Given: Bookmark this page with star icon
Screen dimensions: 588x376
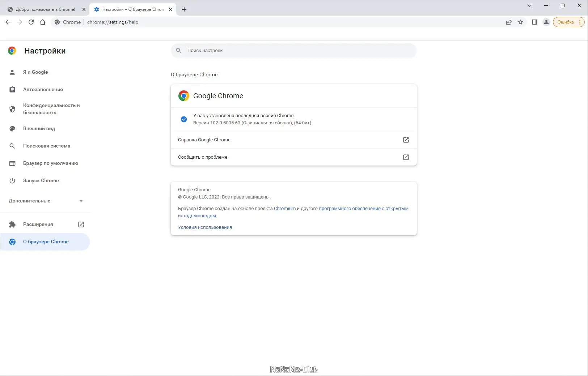Looking at the screenshot, I should [x=520, y=22].
